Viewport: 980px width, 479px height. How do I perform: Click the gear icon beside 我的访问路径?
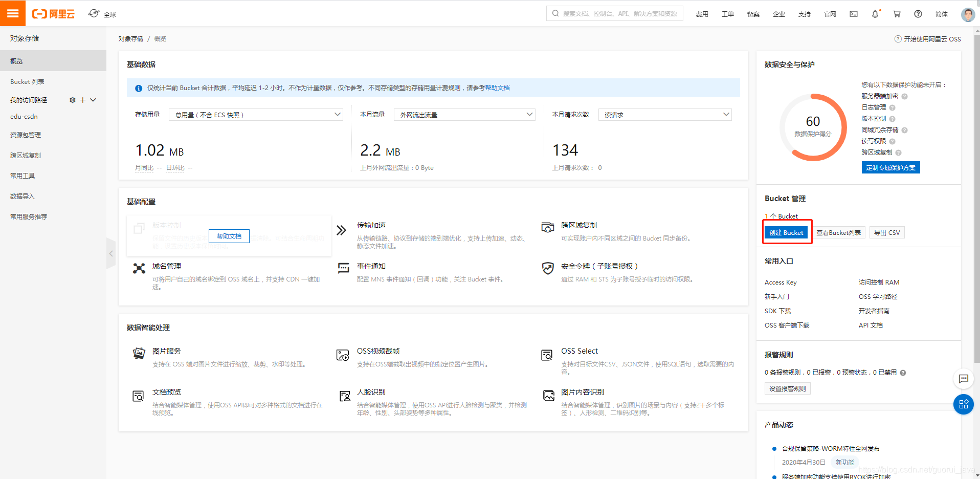pyautogui.click(x=72, y=100)
